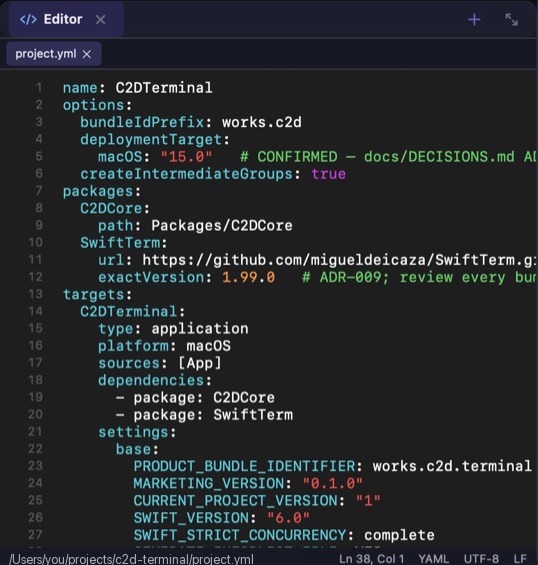This screenshot has height=565, width=538.
Task: Click line number 1 in the gutter
Action: coord(39,88)
